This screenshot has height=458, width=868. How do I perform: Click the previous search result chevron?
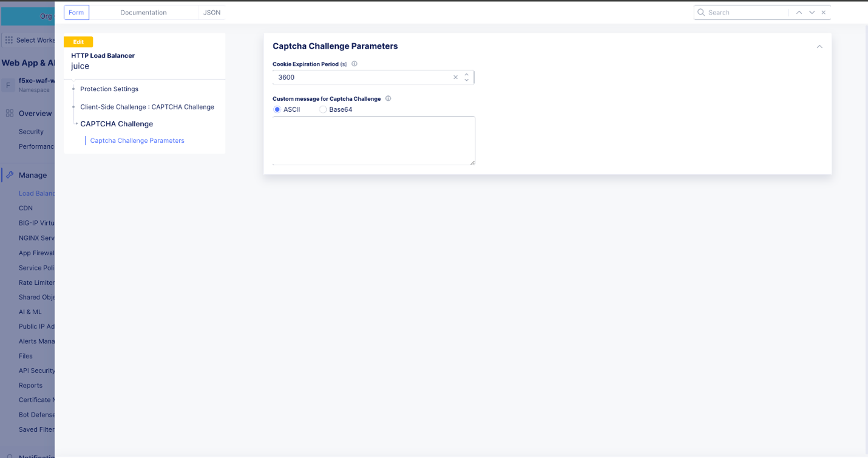(799, 12)
